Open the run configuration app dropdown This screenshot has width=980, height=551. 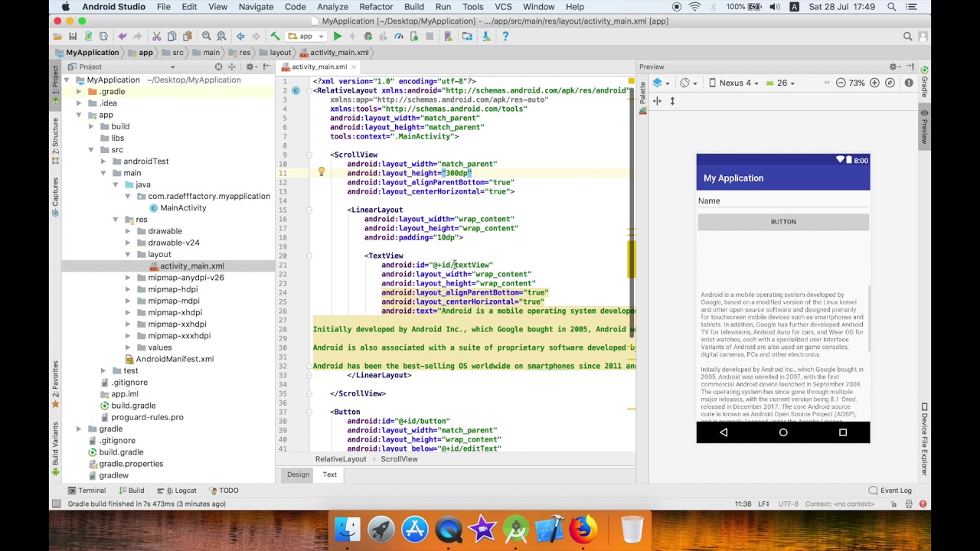point(306,36)
